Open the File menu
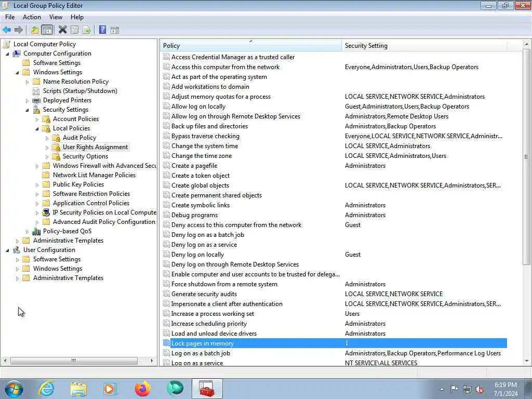This screenshot has height=399, width=532. coord(10,17)
